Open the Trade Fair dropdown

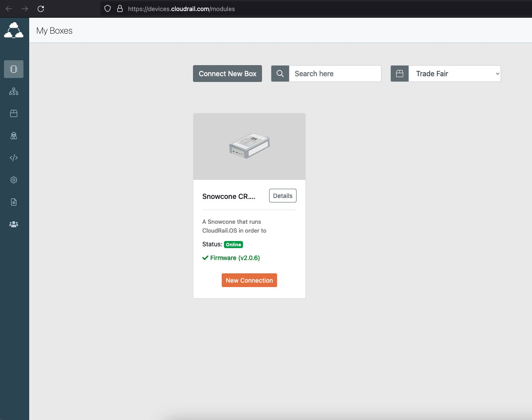[x=455, y=74]
